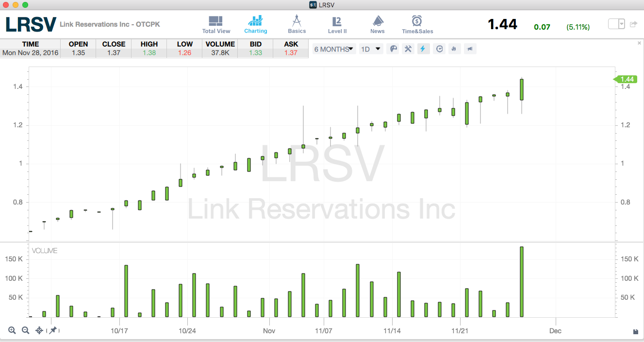Click the OPEN value 1.35
644x342 pixels.
click(x=78, y=53)
